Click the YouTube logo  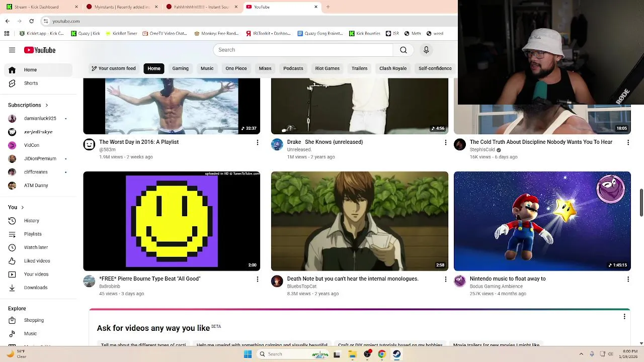pos(40,50)
